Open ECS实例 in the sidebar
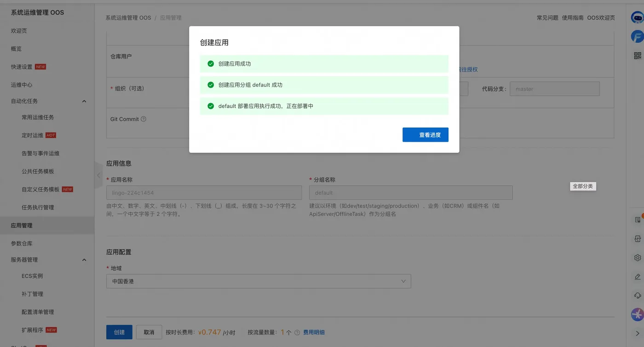 click(32, 276)
